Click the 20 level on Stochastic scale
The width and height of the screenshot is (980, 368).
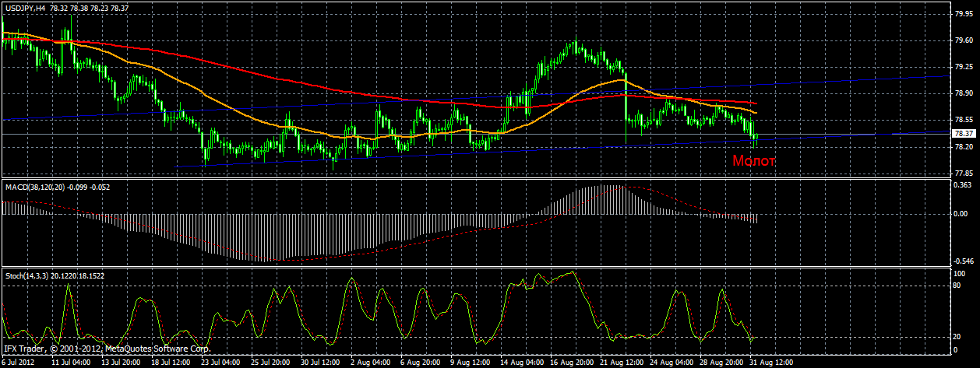[957, 336]
